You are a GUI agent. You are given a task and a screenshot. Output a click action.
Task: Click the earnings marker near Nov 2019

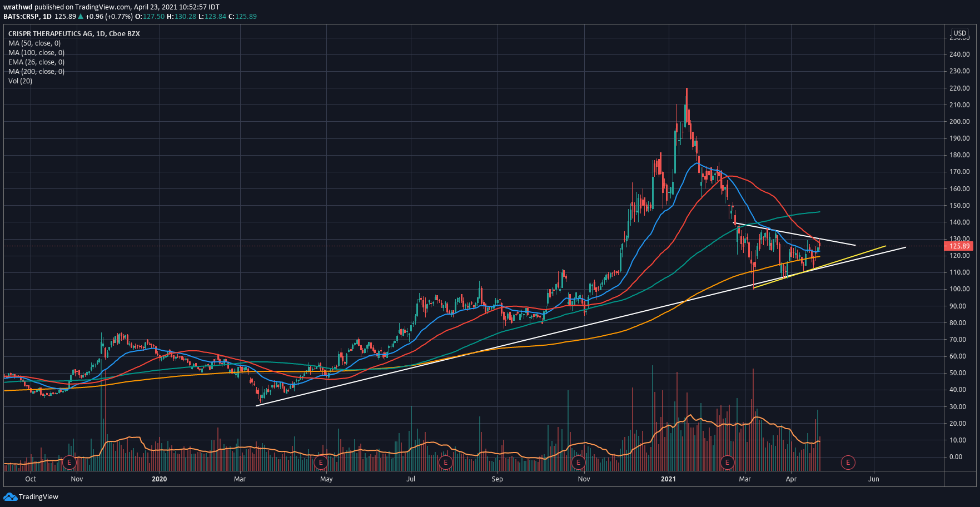point(69,462)
